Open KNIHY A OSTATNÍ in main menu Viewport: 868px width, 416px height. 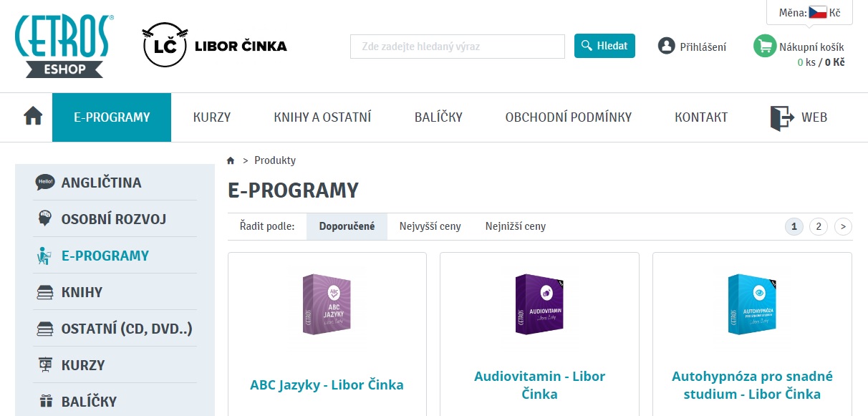click(322, 117)
